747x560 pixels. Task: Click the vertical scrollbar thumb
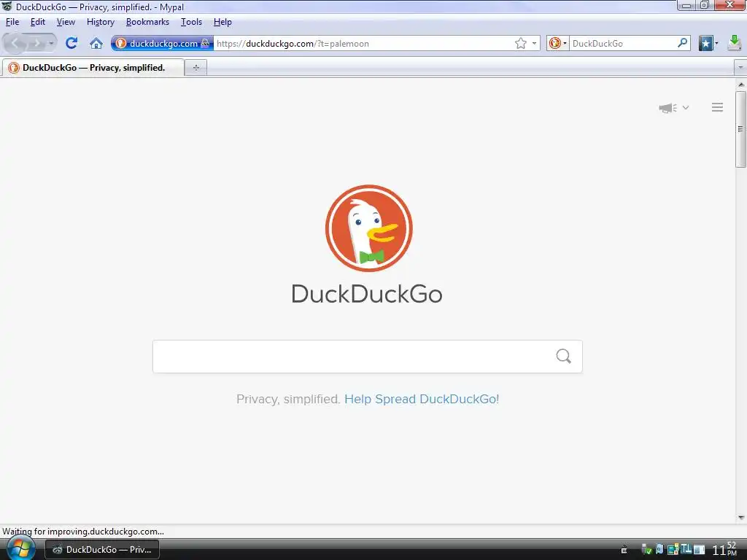click(x=741, y=129)
